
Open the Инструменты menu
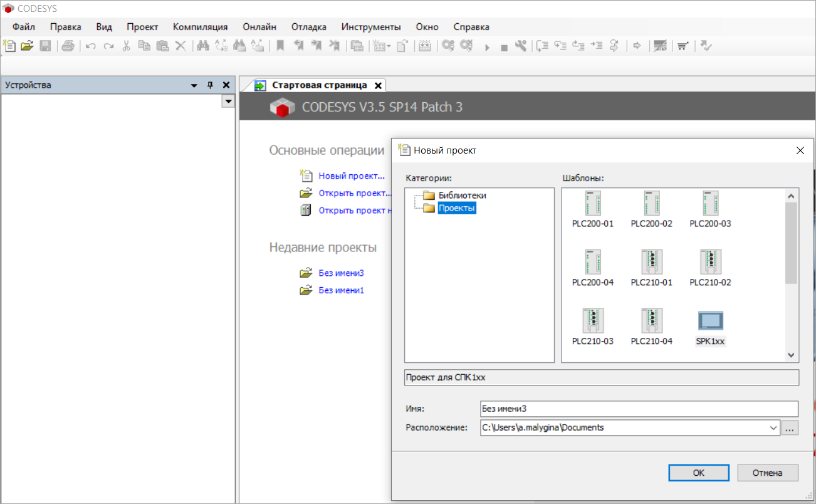pyautogui.click(x=371, y=27)
